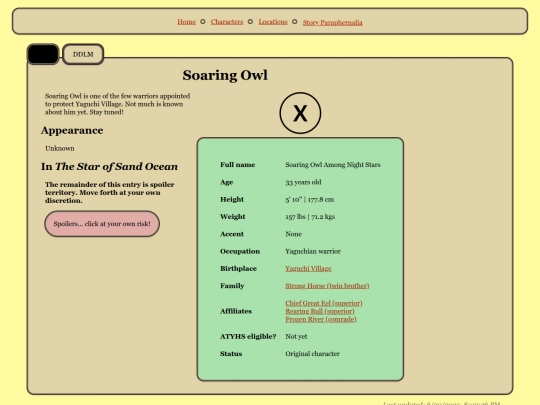Click the 'Original character' status value

(312, 354)
